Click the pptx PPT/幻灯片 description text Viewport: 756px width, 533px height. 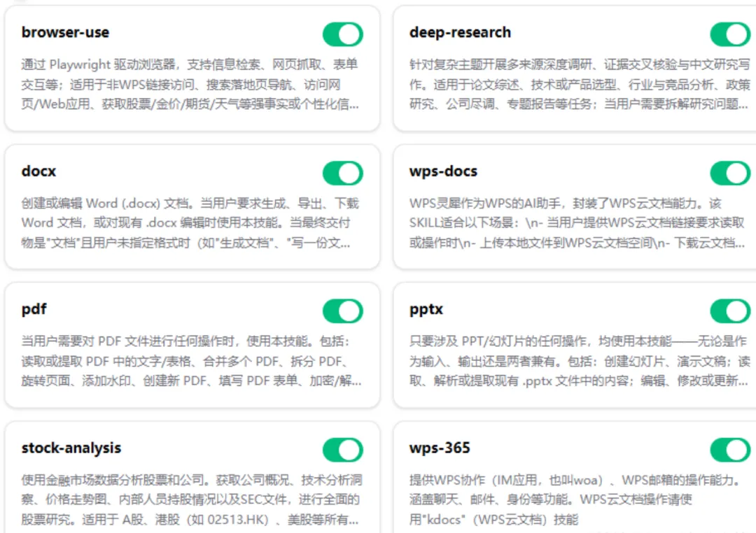point(580,361)
